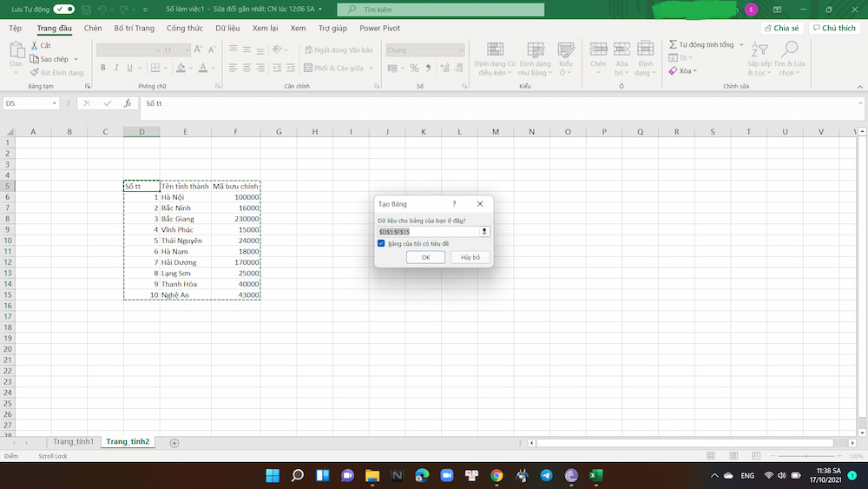Image resolution: width=868 pixels, height=489 pixels.
Task: Open the Name Box dropdown for D5
Action: coord(54,103)
